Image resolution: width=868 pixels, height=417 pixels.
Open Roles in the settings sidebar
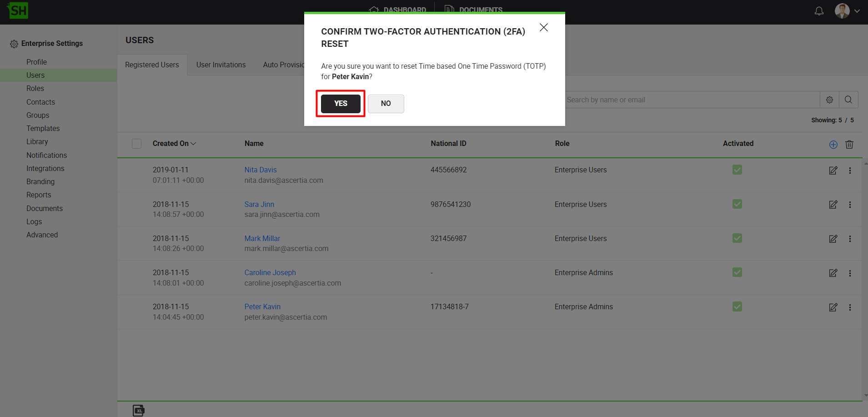35,89
